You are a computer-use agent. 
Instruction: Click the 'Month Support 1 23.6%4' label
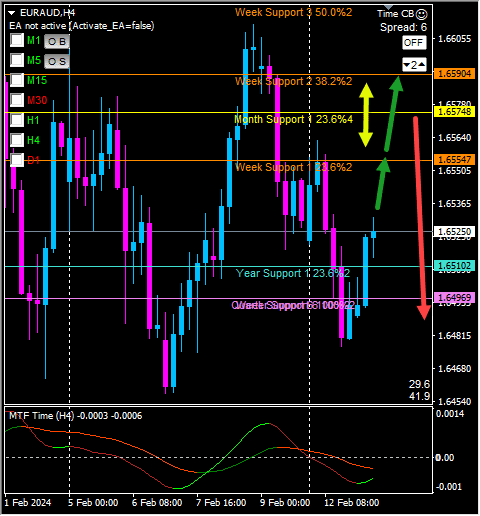click(x=293, y=119)
